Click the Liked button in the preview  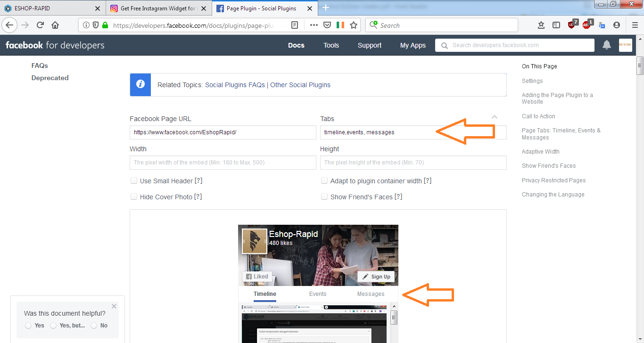pyautogui.click(x=257, y=277)
